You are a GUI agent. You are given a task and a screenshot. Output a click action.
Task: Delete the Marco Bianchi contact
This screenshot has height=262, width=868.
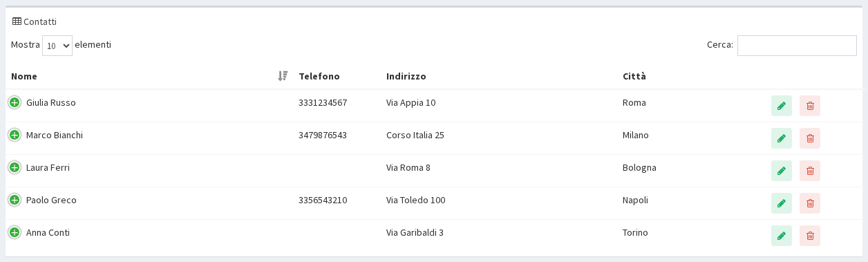810,138
